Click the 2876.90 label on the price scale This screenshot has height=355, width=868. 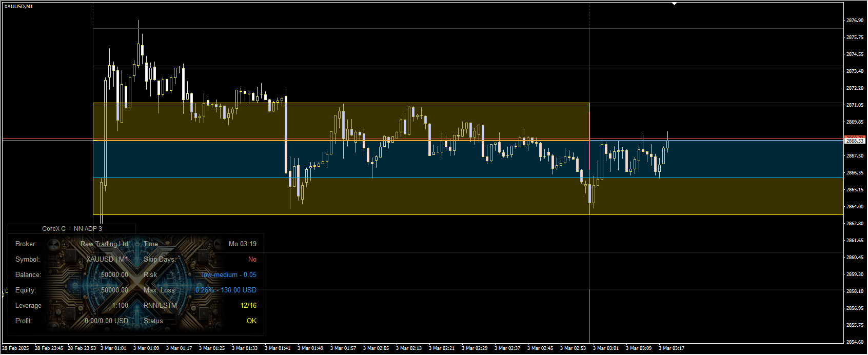[x=855, y=21]
